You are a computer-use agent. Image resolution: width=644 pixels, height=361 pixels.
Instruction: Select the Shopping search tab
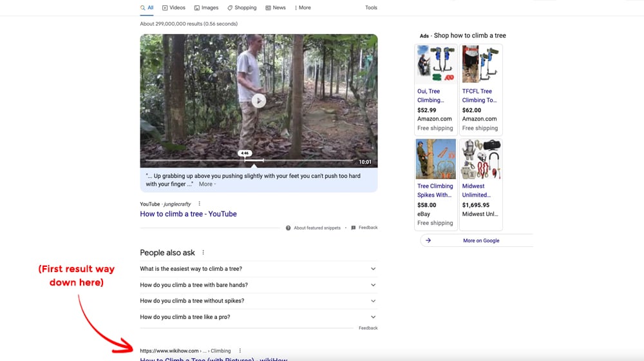(x=242, y=8)
